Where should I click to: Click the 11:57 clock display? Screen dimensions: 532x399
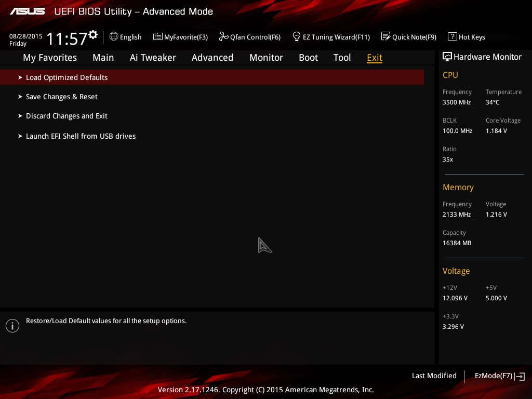[x=67, y=38]
